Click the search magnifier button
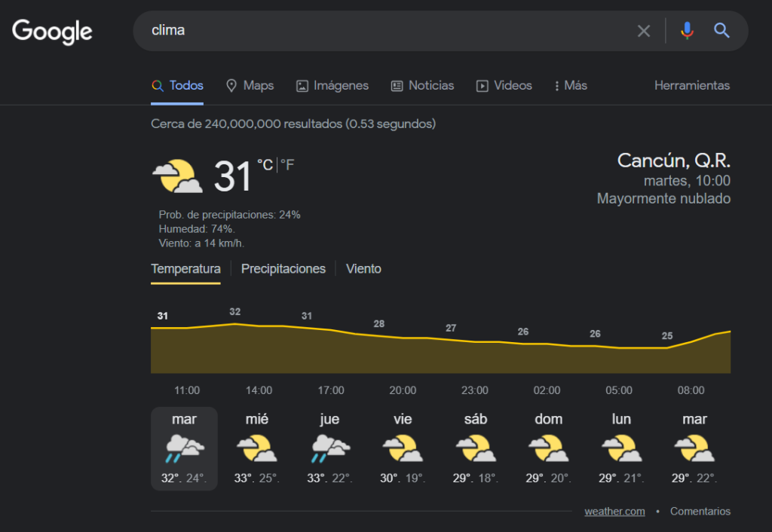The height and width of the screenshot is (532, 772). tap(721, 31)
